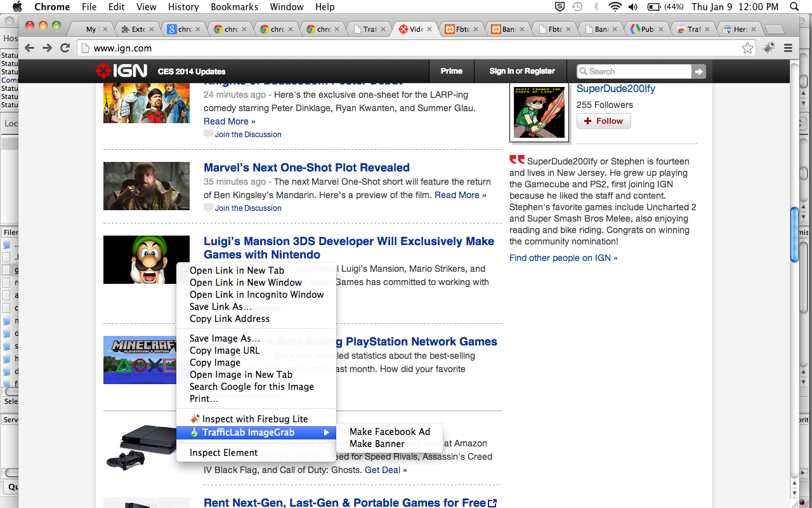Image resolution: width=812 pixels, height=508 pixels.
Task: Click the browser back arrow
Action: (x=29, y=48)
